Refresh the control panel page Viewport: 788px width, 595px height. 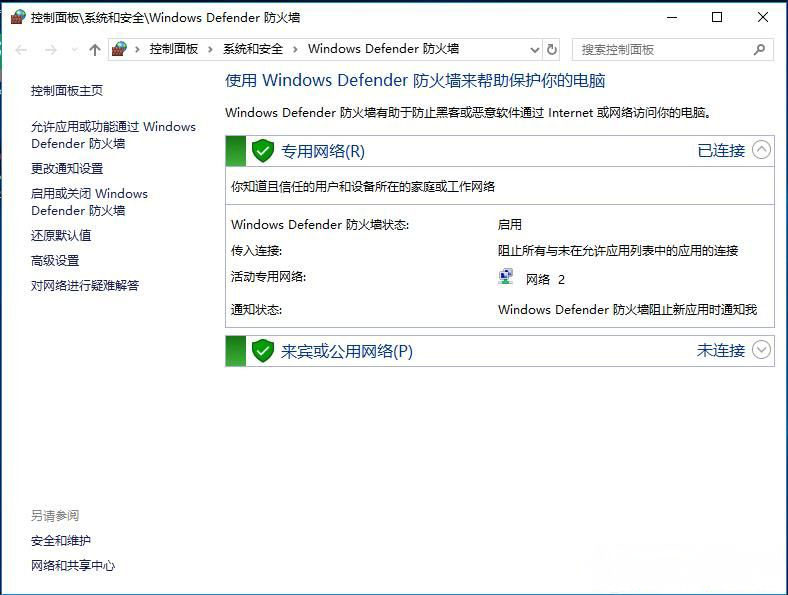[x=552, y=50]
